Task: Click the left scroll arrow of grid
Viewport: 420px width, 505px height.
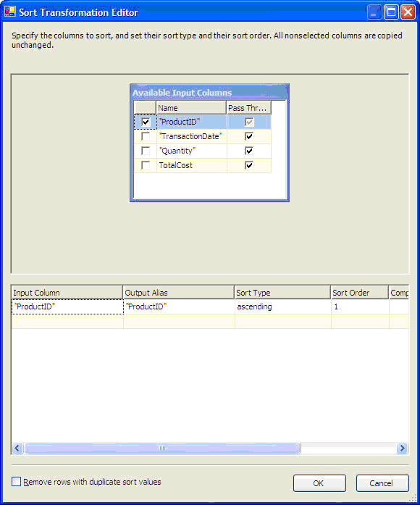Action: pyautogui.click(x=17, y=448)
